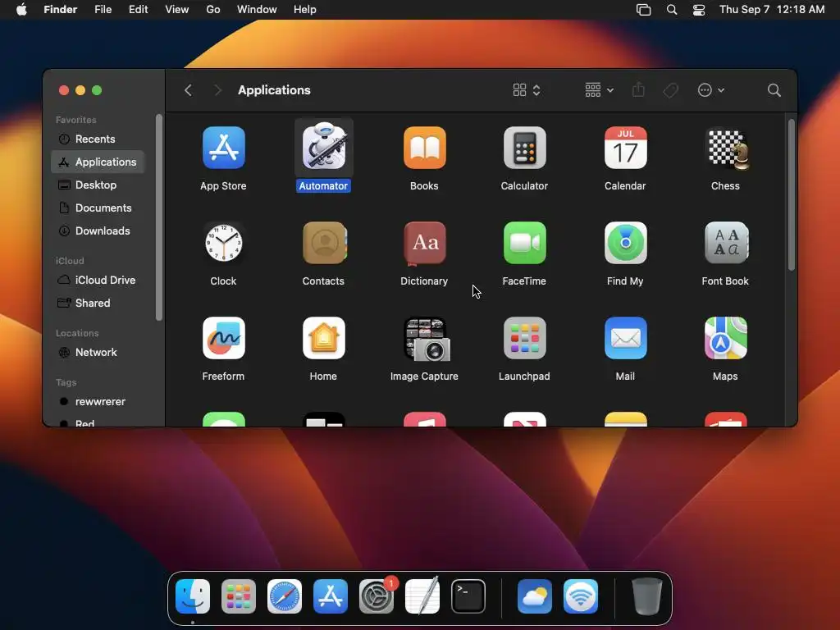Click Finder icon in the Dock

pos(193,596)
